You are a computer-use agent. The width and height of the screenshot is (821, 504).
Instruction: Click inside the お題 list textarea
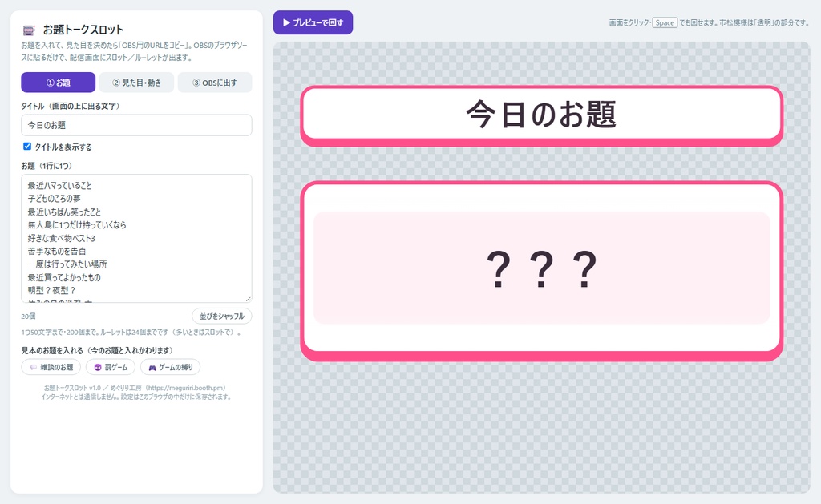click(136, 238)
